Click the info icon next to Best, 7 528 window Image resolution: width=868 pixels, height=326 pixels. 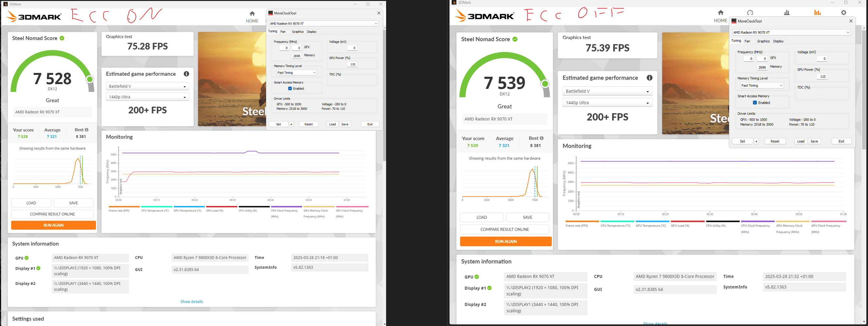[x=87, y=130]
